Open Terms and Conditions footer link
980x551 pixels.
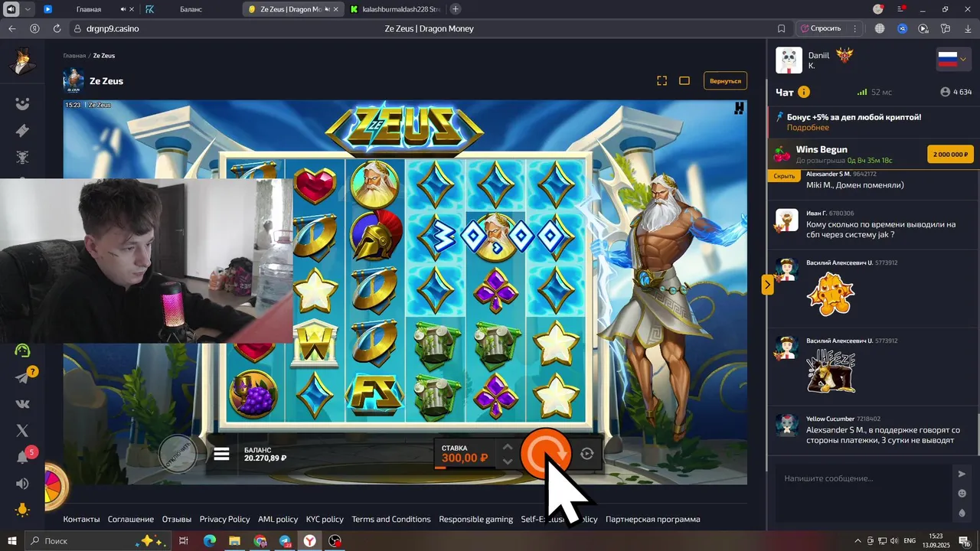391,519
